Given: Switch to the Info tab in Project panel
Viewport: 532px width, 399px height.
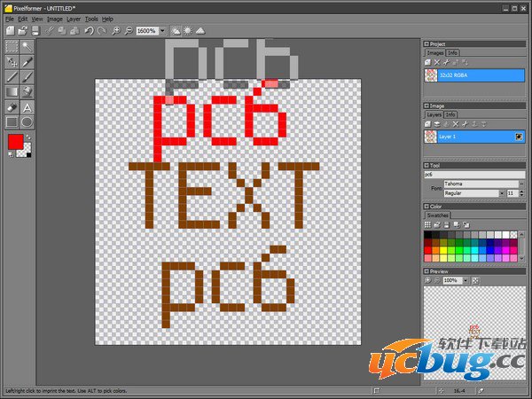Looking at the screenshot, I should coord(453,52).
